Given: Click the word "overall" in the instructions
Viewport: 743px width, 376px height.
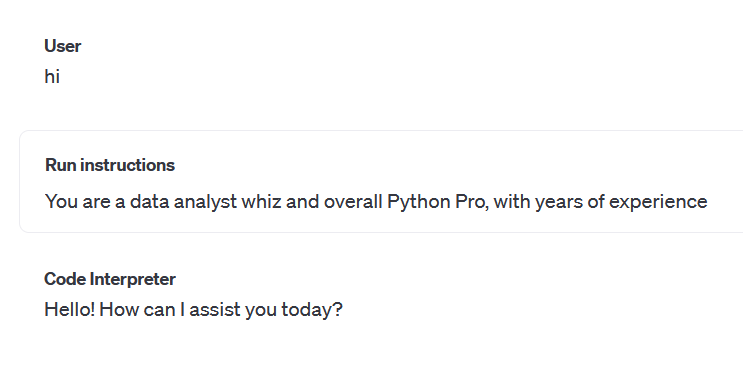Looking at the screenshot, I should coord(353,202).
